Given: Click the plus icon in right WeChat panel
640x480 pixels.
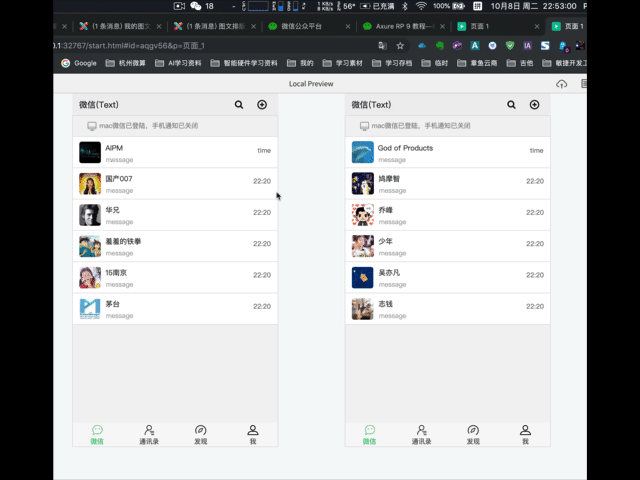Looking at the screenshot, I should (534, 105).
